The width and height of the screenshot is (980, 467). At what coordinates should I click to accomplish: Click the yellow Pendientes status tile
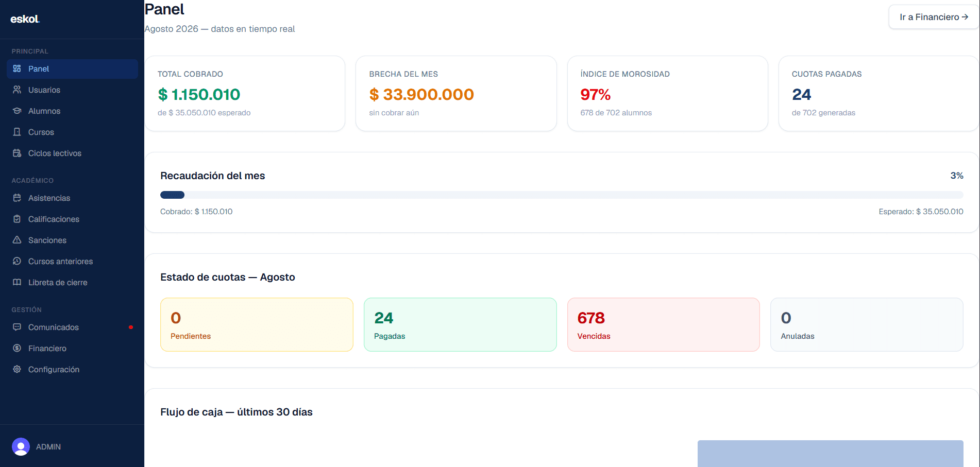[x=257, y=325]
